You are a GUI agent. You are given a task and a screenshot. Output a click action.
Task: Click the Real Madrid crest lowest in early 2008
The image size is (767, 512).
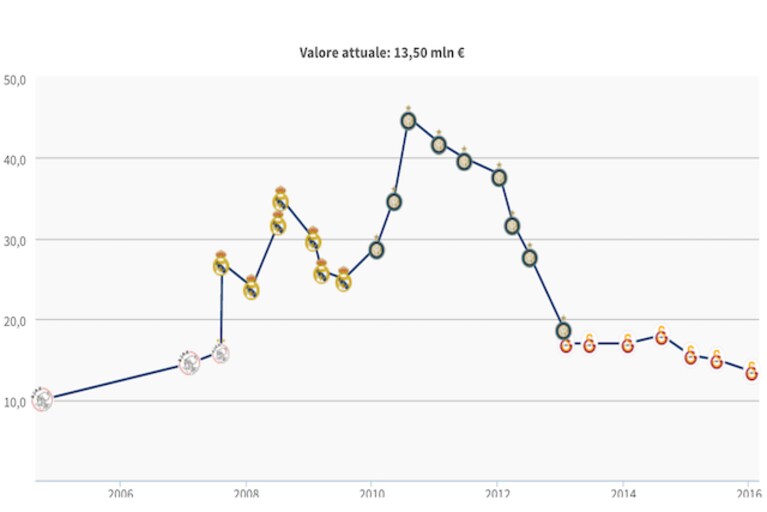pyautogui.click(x=251, y=289)
